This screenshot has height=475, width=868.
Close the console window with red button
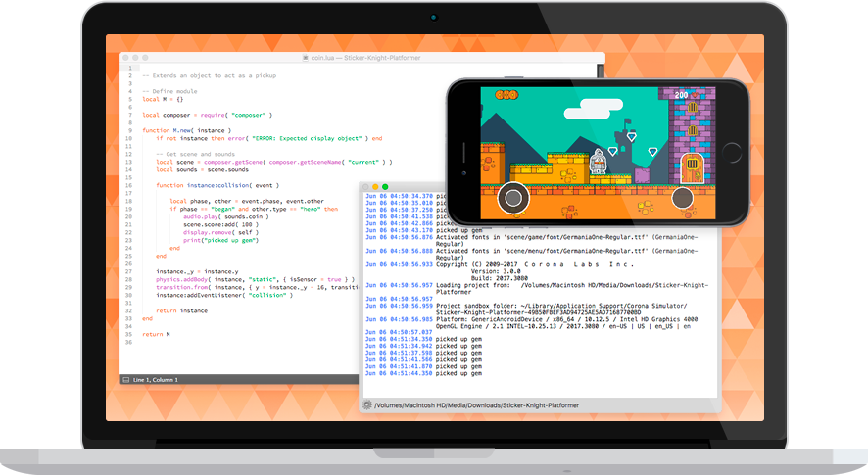click(366, 186)
